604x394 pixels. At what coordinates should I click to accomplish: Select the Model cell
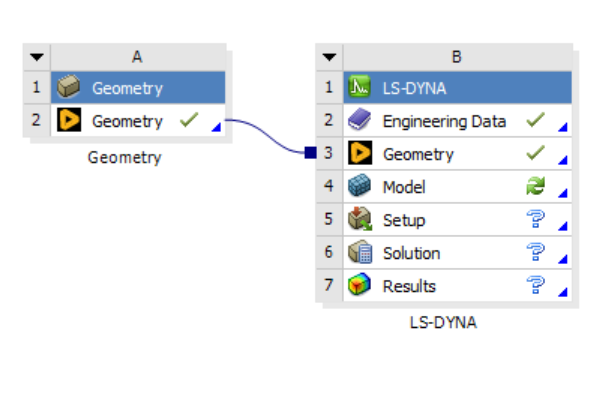point(458,187)
